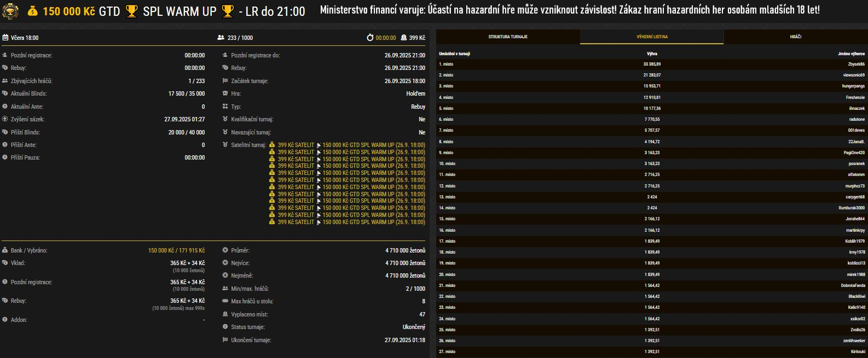This screenshot has width=868, height=358.
Task: Click the Výhra column header
Action: [651, 54]
